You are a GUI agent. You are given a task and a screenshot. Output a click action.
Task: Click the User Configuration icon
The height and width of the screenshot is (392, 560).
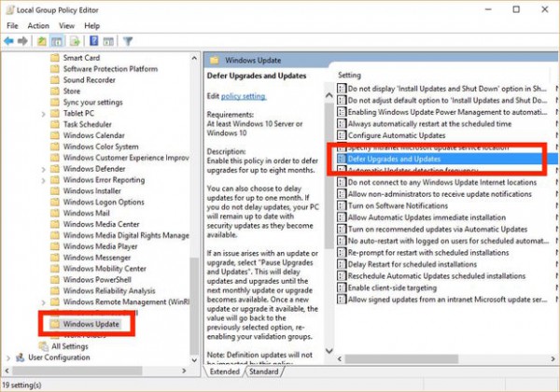point(20,357)
